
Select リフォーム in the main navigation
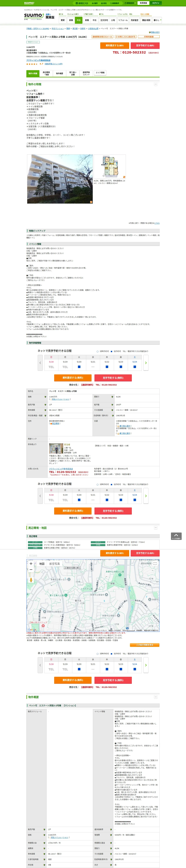(x=123, y=20)
